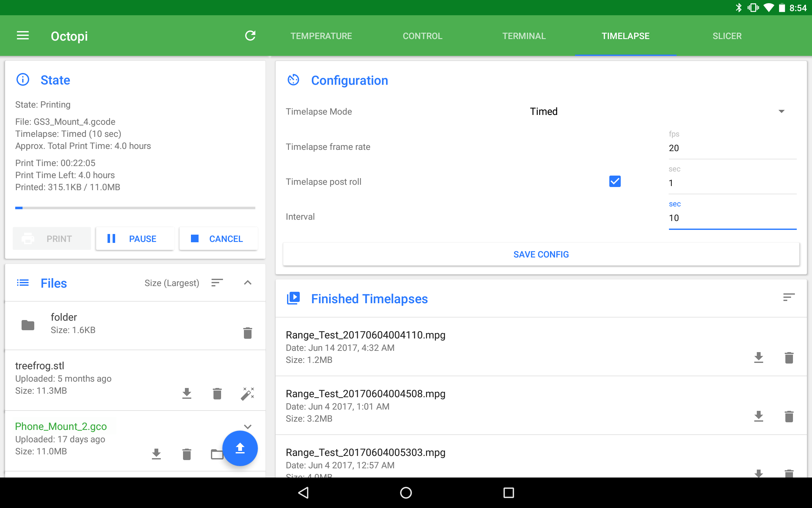Click the Files list icon
The width and height of the screenshot is (812, 508).
23,283
